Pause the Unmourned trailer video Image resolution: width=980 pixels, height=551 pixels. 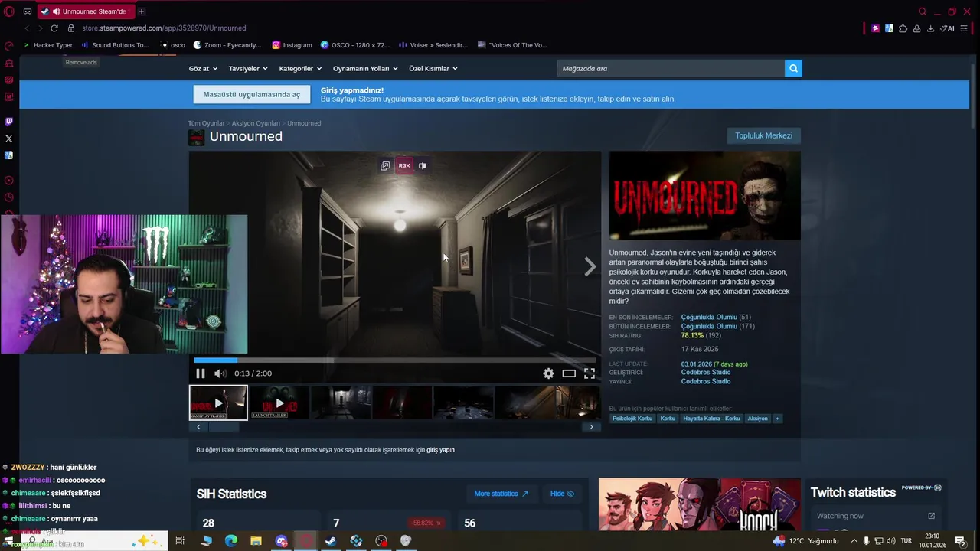point(201,373)
